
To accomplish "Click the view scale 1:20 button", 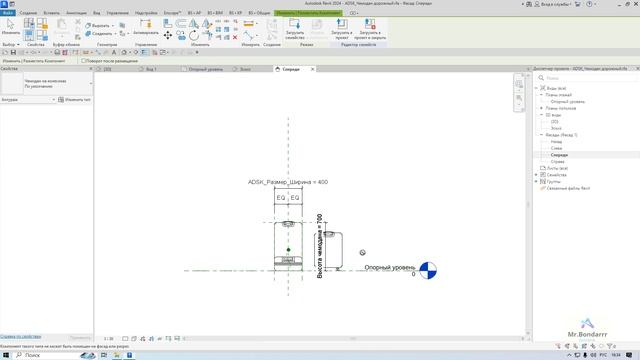I will click(109, 338).
